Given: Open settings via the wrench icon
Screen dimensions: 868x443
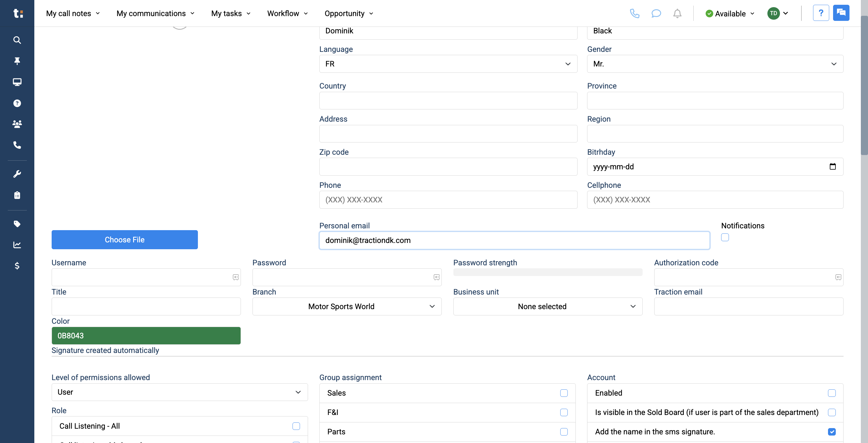Looking at the screenshot, I should [17, 174].
